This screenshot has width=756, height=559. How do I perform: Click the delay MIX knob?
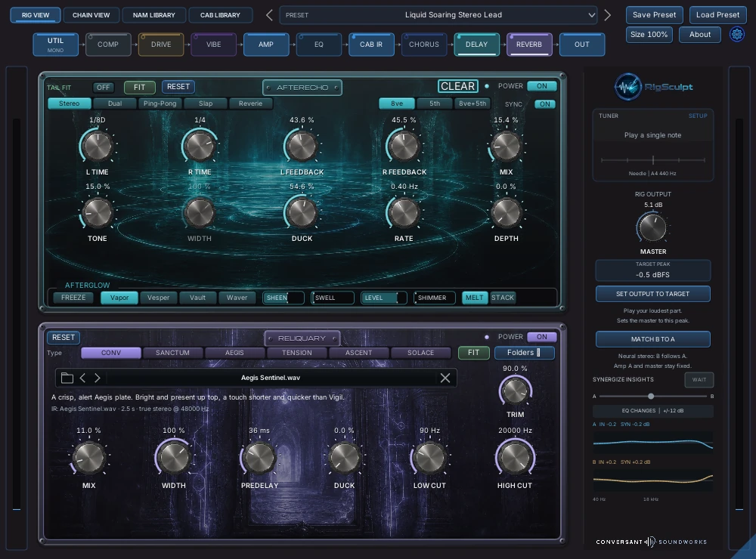pos(507,146)
